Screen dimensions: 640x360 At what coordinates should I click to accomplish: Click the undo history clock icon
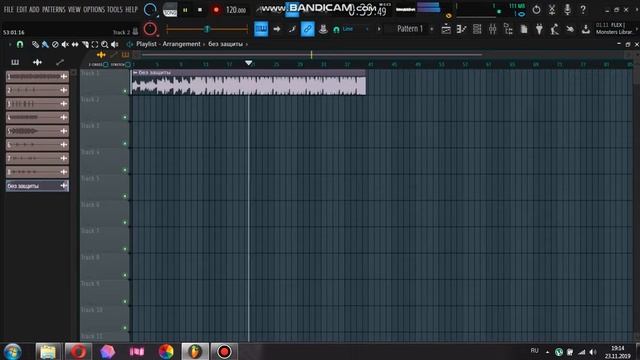(536, 10)
